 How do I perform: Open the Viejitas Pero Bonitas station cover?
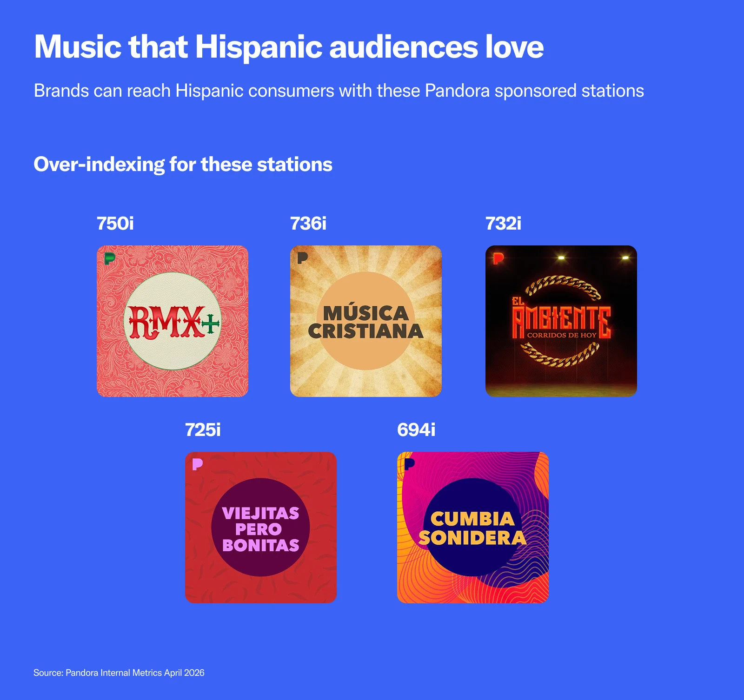[261, 528]
